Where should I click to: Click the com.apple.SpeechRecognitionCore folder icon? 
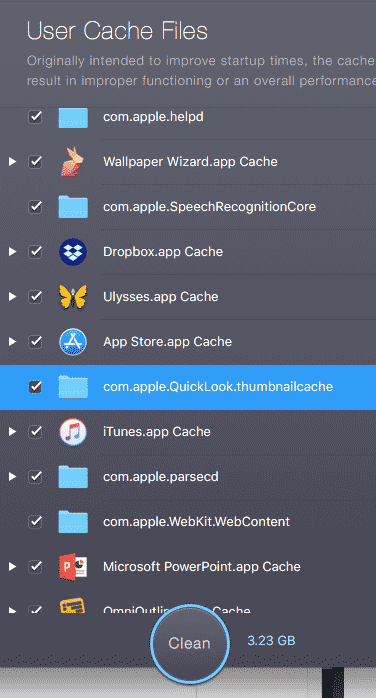tap(73, 207)
